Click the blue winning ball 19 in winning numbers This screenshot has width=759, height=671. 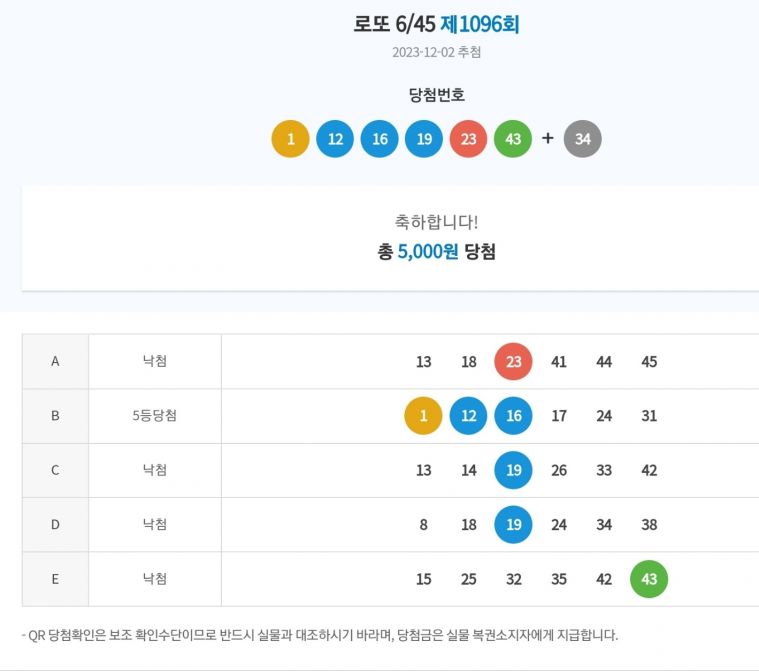click(x=424, y=139)
